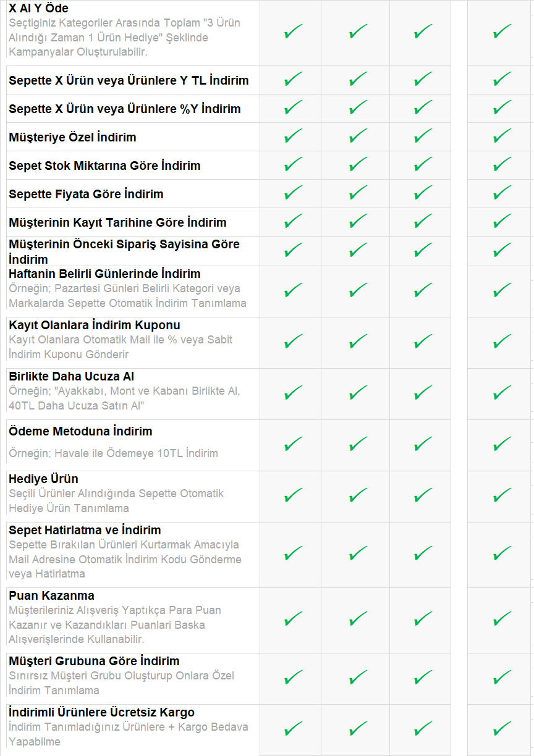Image resolution: width=534 pixels, height=756 pixels.
Task: Click last-column checkmark for Birlikte Daha Ucuza Al
Action: [x=502, y=393]
